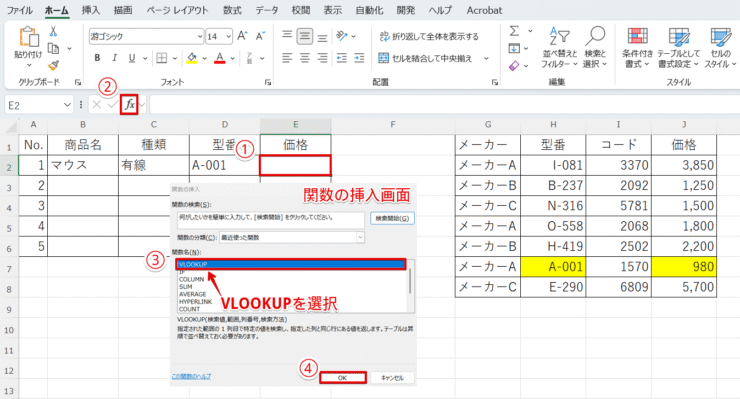
Task: Click the Copy icon in clipboard group
Action: [54, 48]
